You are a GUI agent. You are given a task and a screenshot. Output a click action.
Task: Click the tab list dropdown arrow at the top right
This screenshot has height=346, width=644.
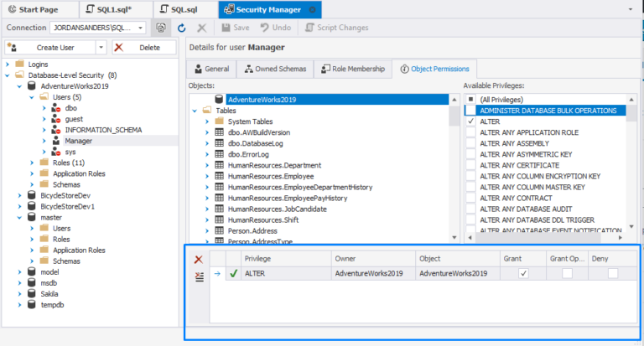(x=631, y=9)
